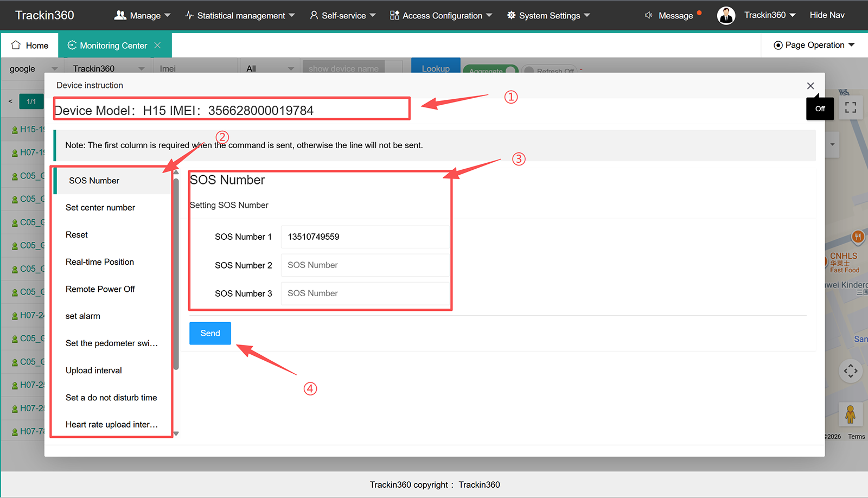Click the SOS Number 2 input field
The height and width of the screenshot is (498, 868).
[365, 265]
